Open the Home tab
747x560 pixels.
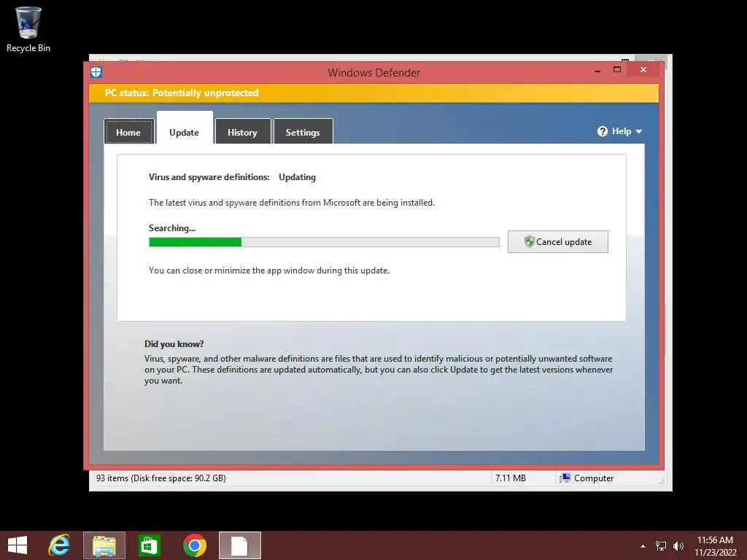(128, 132)
